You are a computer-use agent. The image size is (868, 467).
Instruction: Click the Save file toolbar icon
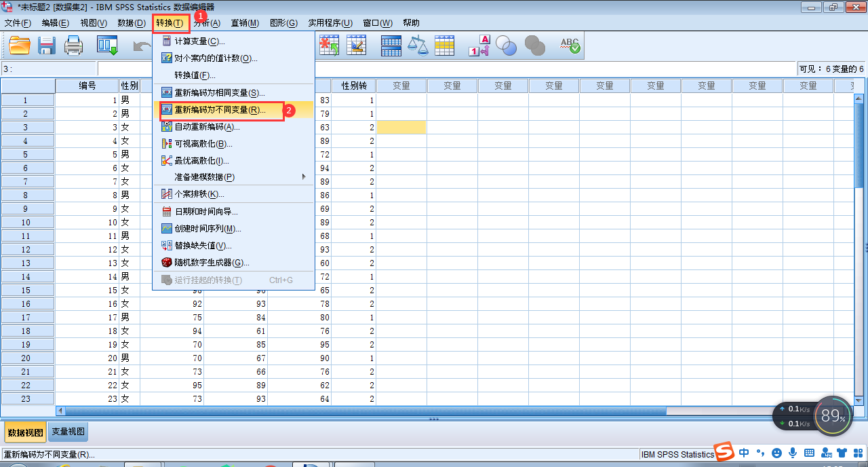(x=46, y=45)
